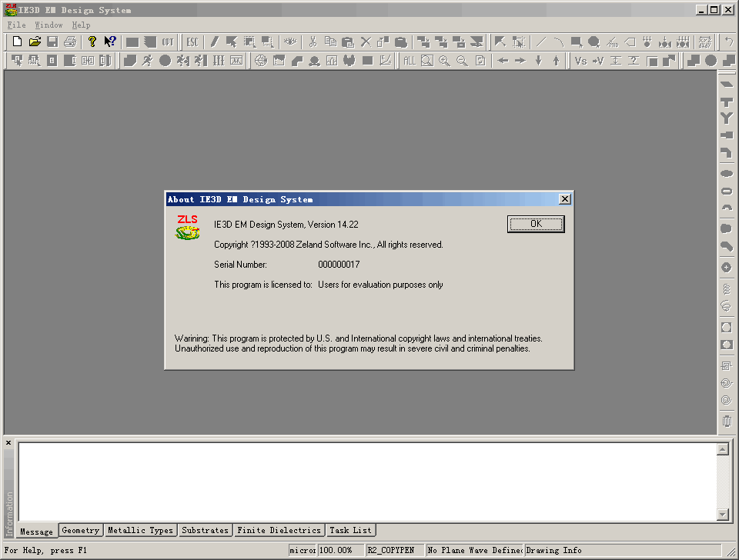Viewport: 739px width, 560px height.
Task: Click the arc drawing icon
Action: [x=559, y=42]
